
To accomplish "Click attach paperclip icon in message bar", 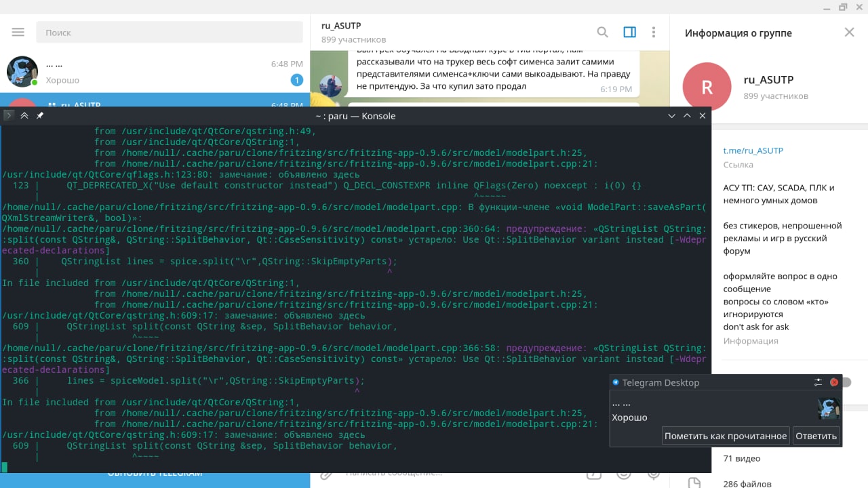I will (x=326, y=475).
